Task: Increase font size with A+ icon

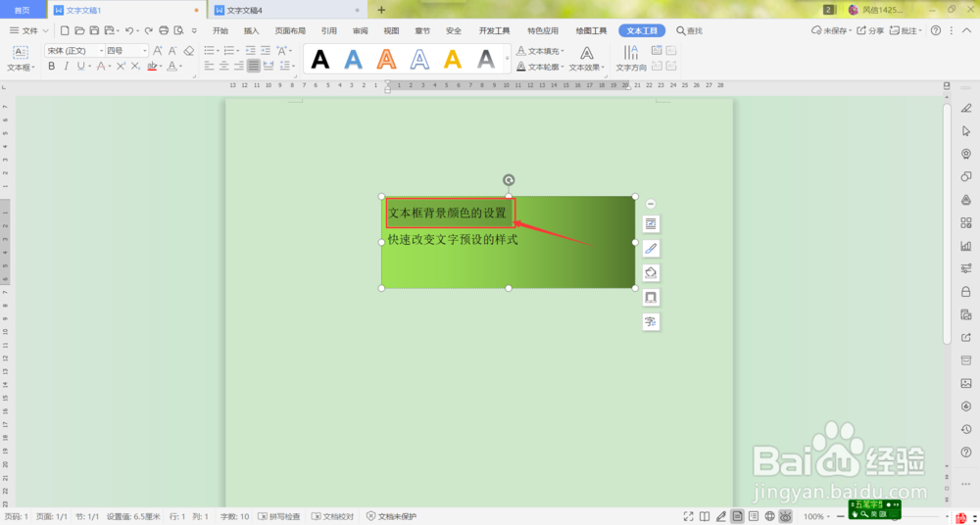Action: click(x=158, y=51)
